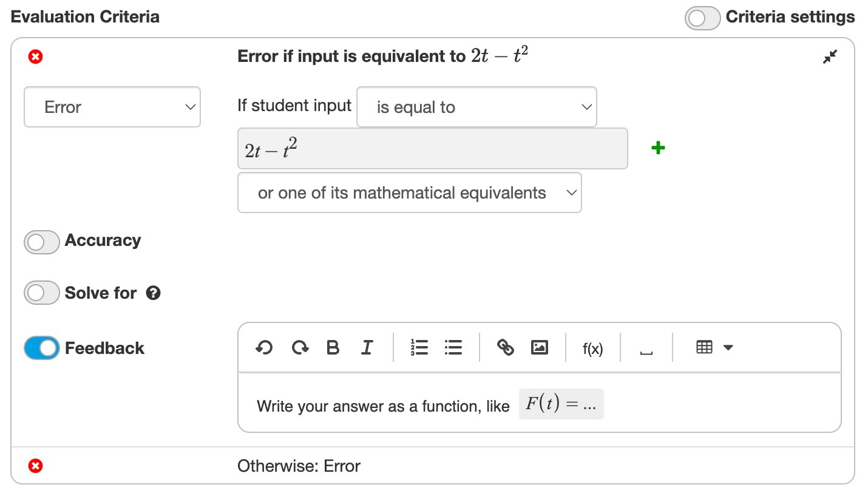Expand the mathematical equivalents dropdown

pyautogui.click(x=409, y=193)
